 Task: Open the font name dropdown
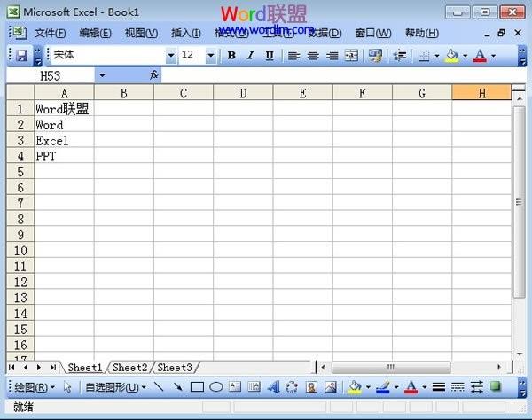(x=171, y=55)
